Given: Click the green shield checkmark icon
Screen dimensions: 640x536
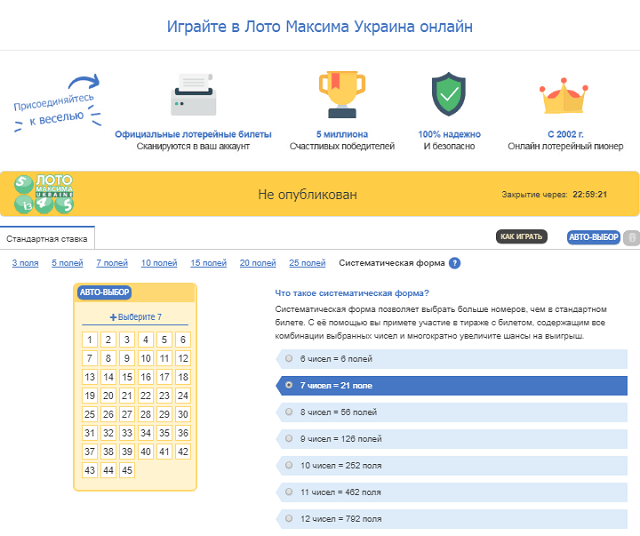Looking at the screenshot, I should pos(449,94).
